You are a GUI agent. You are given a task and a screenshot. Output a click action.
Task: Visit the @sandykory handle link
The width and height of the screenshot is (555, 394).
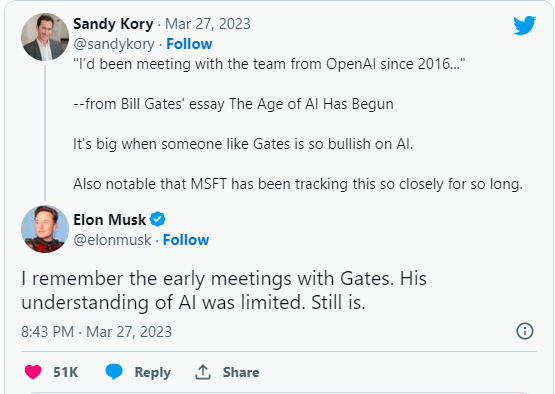tap(114, 44)
